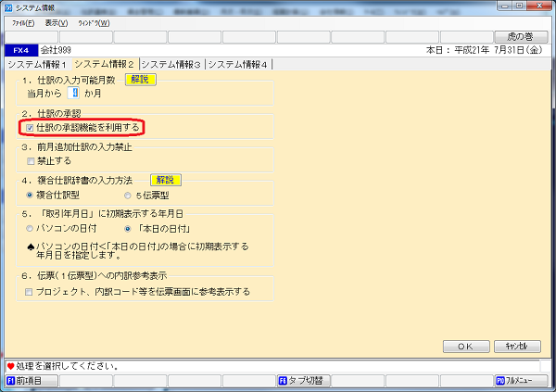This screenshot has height=392, width=556.
Task: Minimize the システム情報 window
Action: [504, 6]
